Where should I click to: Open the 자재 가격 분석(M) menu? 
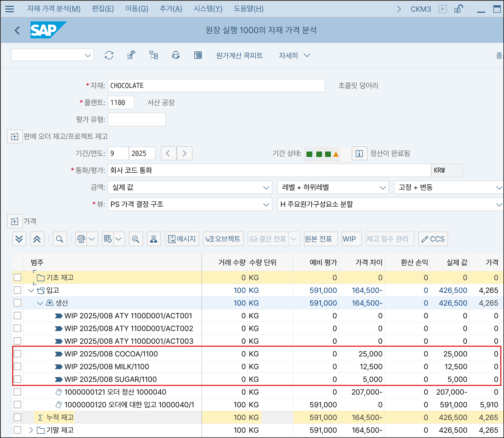coord(54,9)
